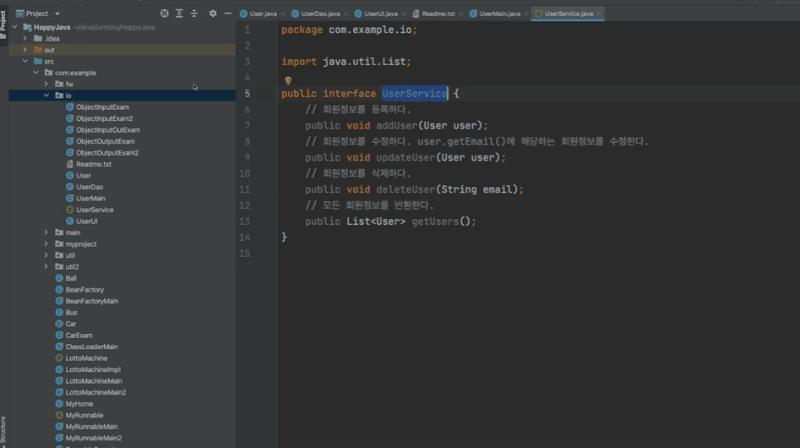Open the Project panel settings gear
800x448 pixels.
[x=212, y=14]
